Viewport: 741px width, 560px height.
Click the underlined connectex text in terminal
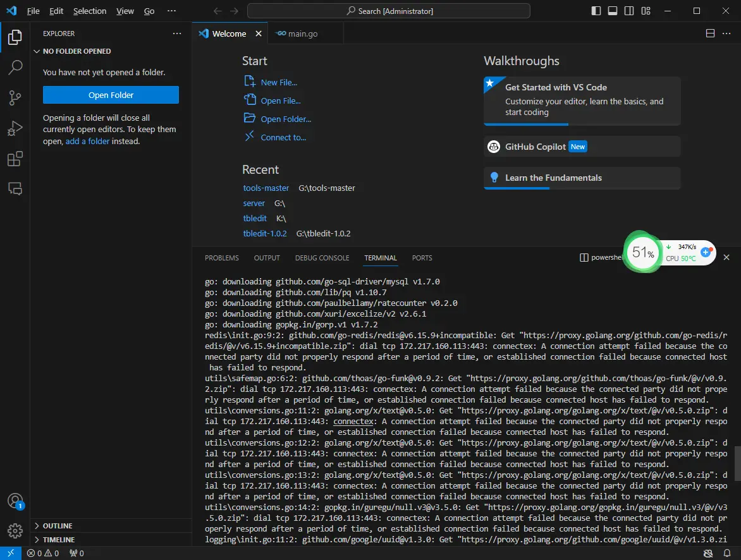[x=353, y=422]
